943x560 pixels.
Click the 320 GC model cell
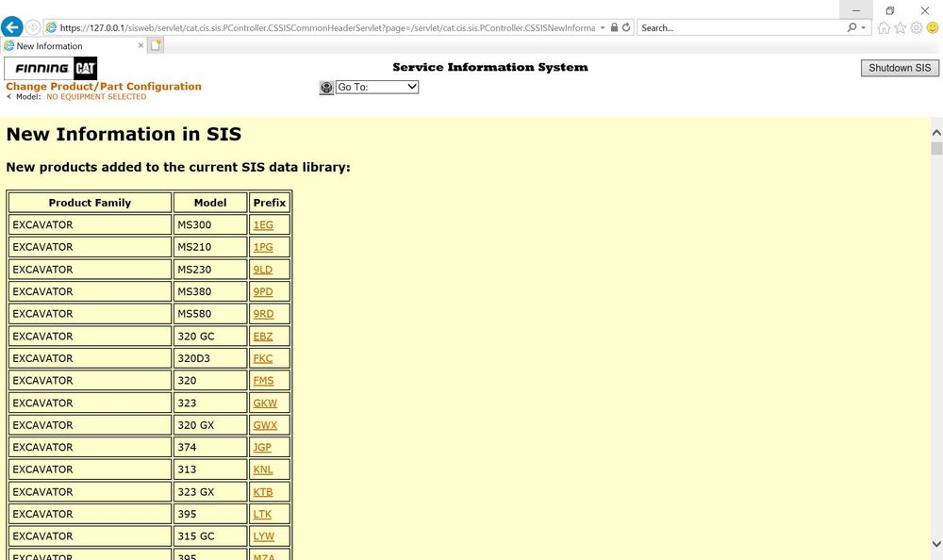pyautogui.click(x=210, y=337)
